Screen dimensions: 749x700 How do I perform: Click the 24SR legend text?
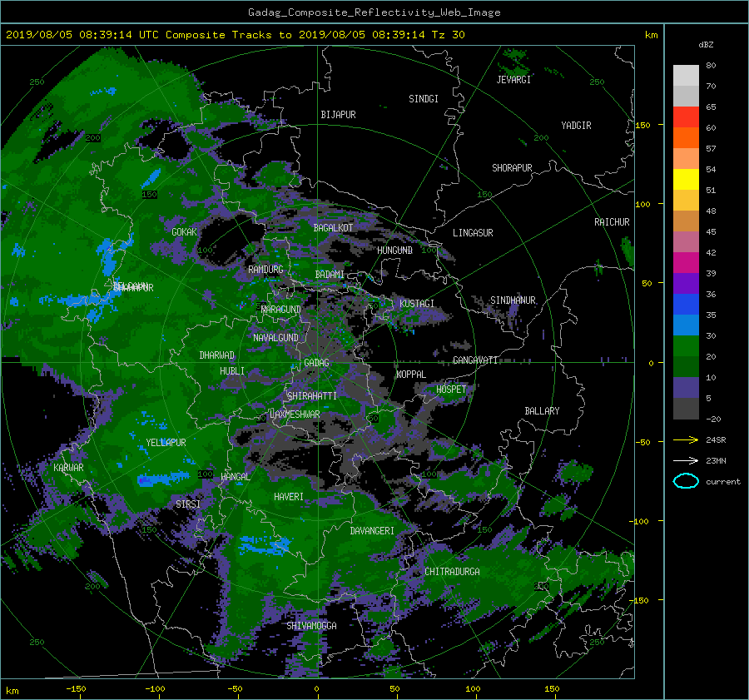coord(716,439)
